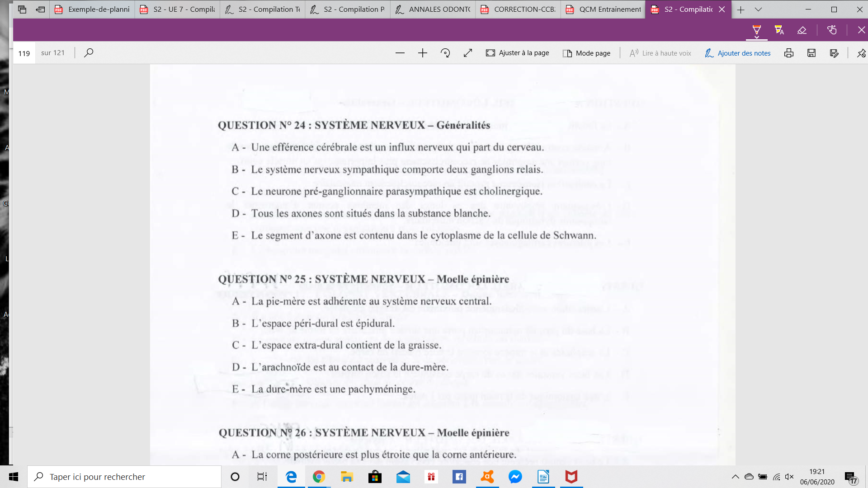Toggle touch writing mode
Image resolution: width=868 pixels, height=488 pixels.
click(832, 30)
